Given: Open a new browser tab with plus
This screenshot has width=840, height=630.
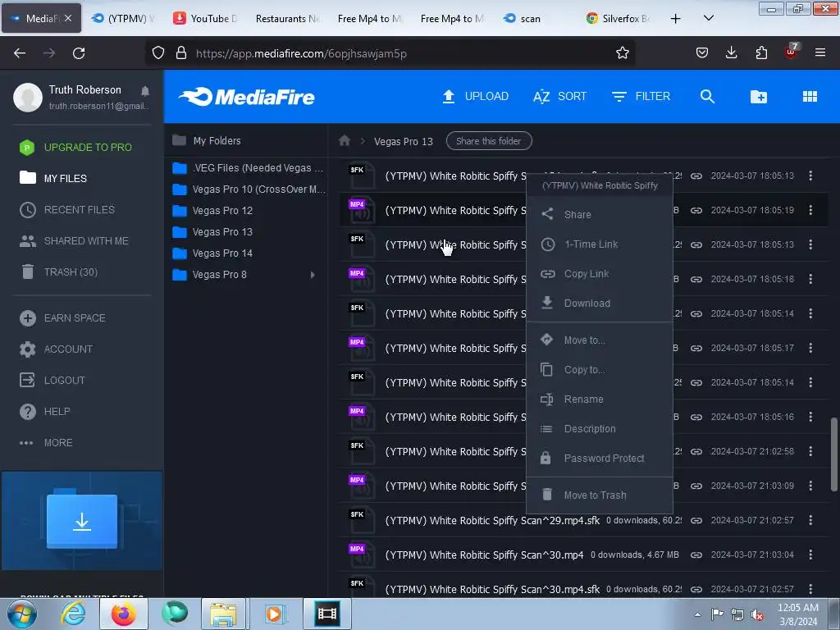Looking at the screenshot, I should pyautogui.click(x=676, y=19).
